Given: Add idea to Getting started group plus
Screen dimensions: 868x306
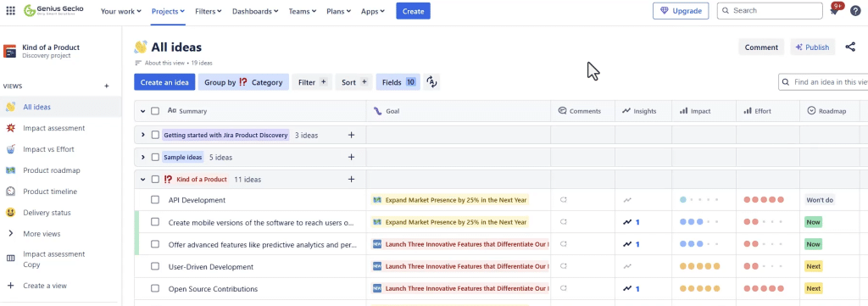Looking at the screenshot, I should click(x=351, y=135).
